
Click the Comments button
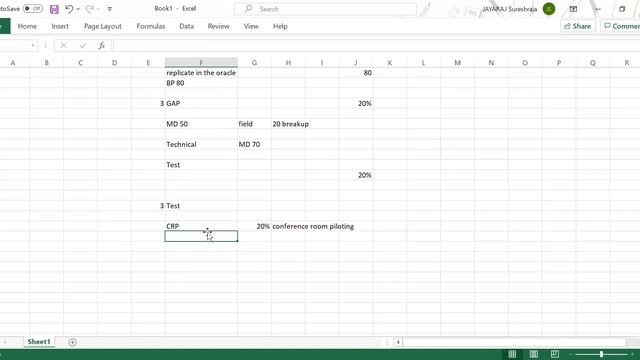tap(620, 26)
